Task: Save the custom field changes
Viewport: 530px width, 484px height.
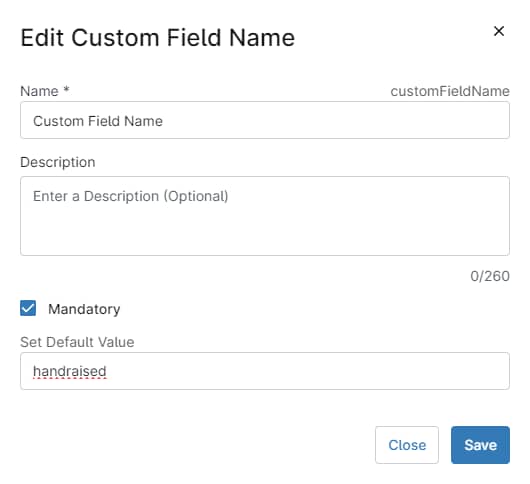Action: coord(480,445)
